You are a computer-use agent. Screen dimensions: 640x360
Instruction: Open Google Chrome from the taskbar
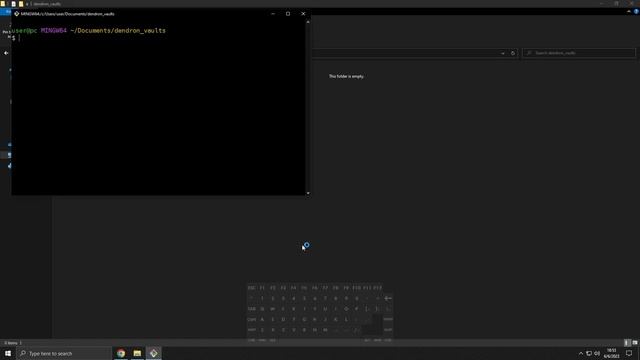pos(121,353)
